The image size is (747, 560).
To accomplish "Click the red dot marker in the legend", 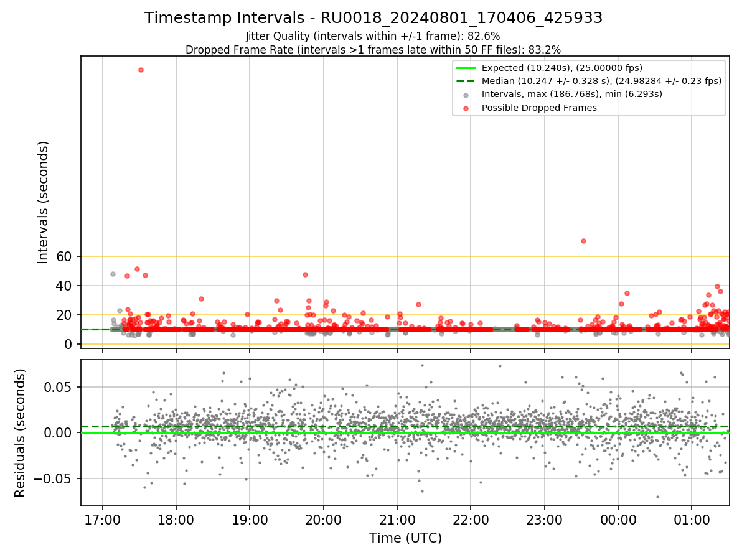I will (467, 108).
